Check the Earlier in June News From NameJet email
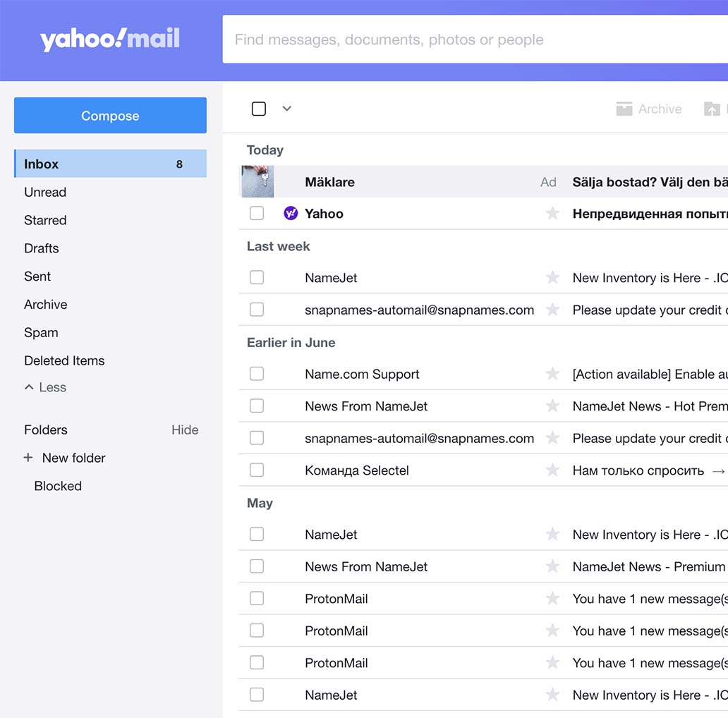 tap(257, 406)
